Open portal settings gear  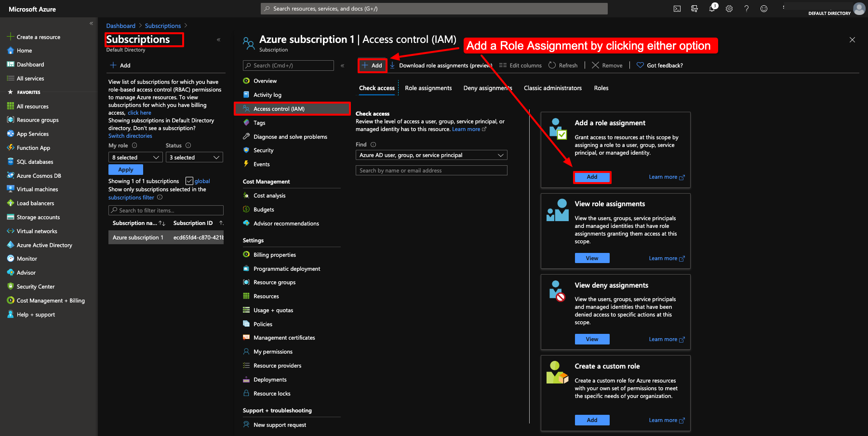[x=729, y=8]
